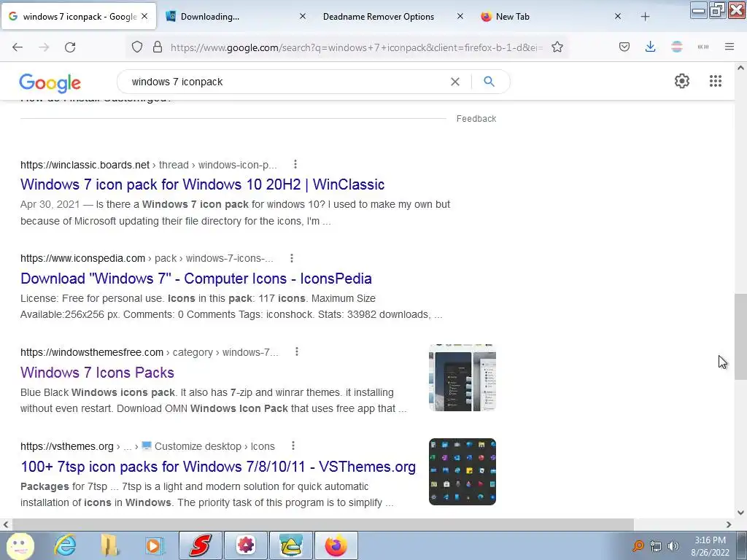747x560 pixels.
Task: Clear the Google search box
Action: [x=455, y=82]
